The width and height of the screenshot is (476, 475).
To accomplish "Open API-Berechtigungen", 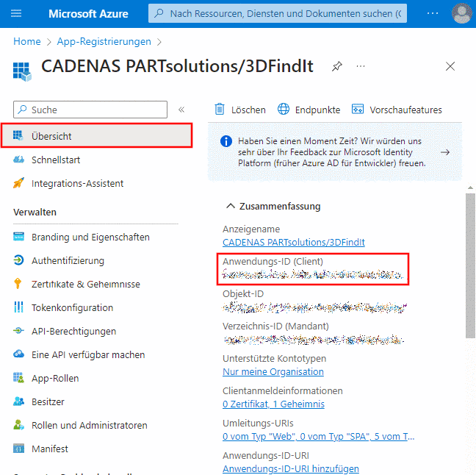I will pyautogui.click(x=73, y=332).
